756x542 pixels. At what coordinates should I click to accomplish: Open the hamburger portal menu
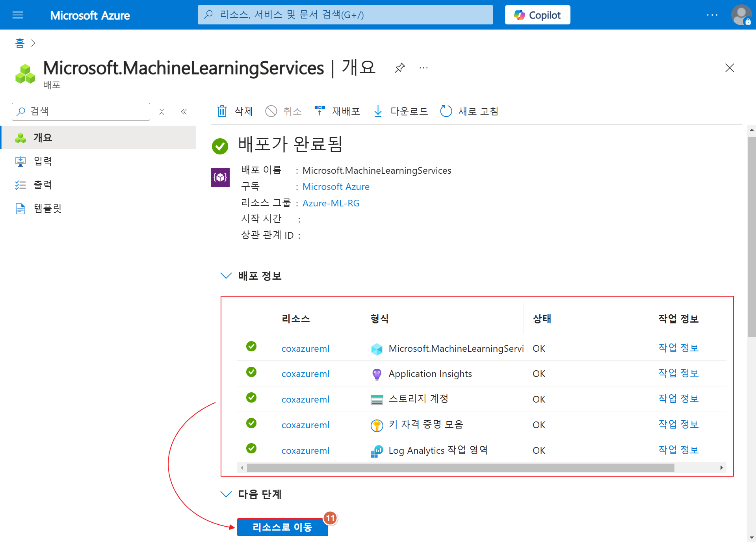tap(18, 15)
